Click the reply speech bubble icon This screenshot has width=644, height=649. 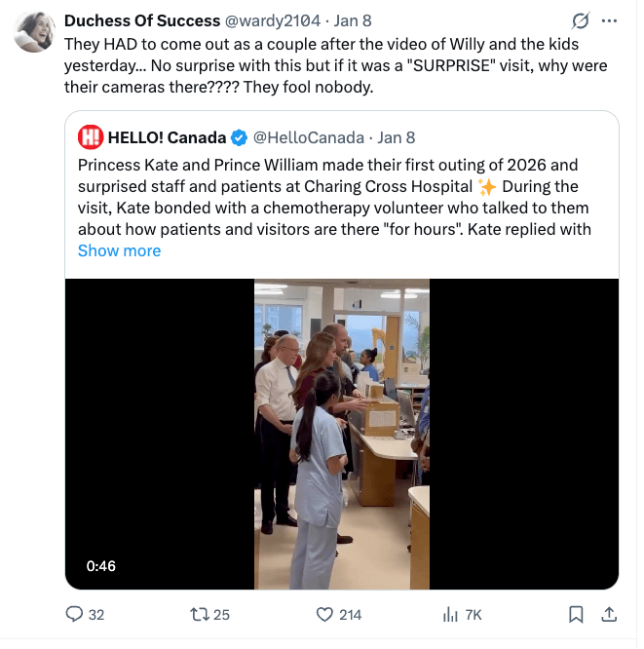tap(73, 614)
